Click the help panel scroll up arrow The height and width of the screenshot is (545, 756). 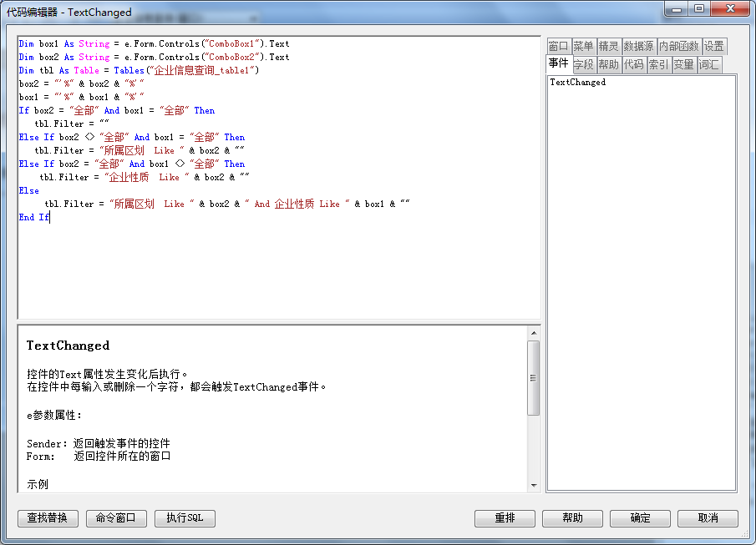click(x=534, y=333)
